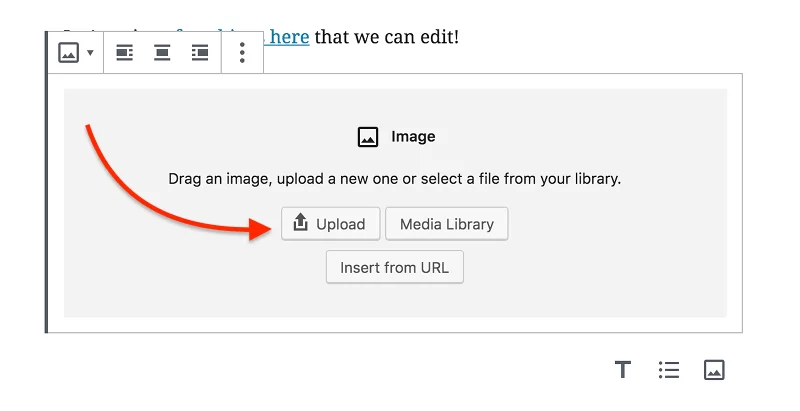Viewport: 800px width, 411px height.
Task: Open the dropdown arrow beside the block type icon
Action: pos(90,53)
